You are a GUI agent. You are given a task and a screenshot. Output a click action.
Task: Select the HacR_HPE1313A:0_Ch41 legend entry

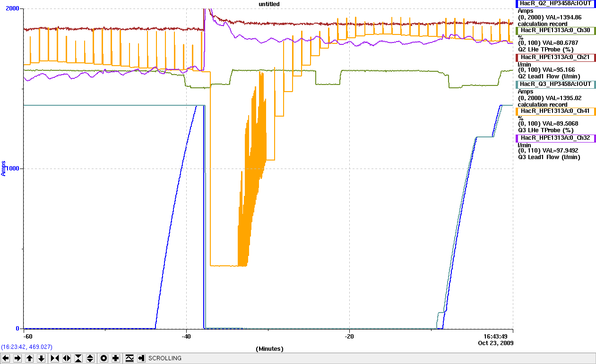[556, 111]
